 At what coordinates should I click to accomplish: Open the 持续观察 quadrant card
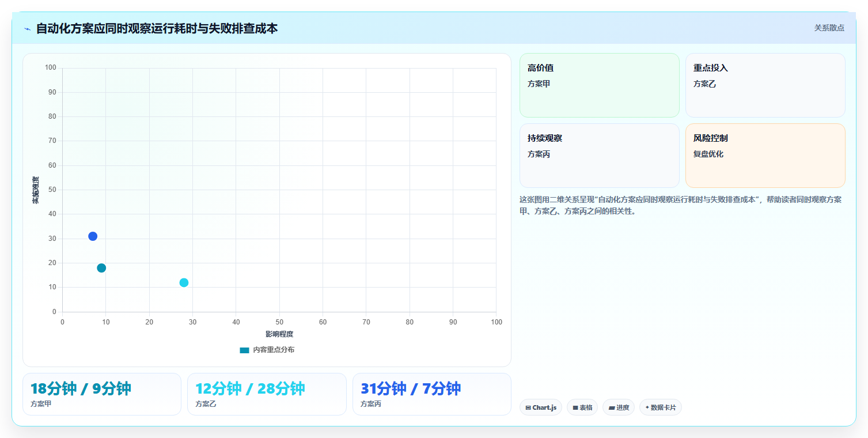point(600,156)
